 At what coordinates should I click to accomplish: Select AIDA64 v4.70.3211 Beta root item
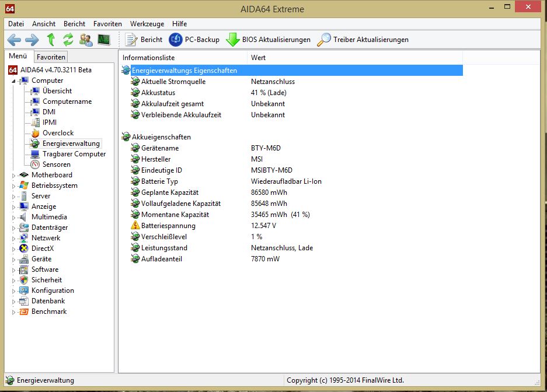click(56, 69)
